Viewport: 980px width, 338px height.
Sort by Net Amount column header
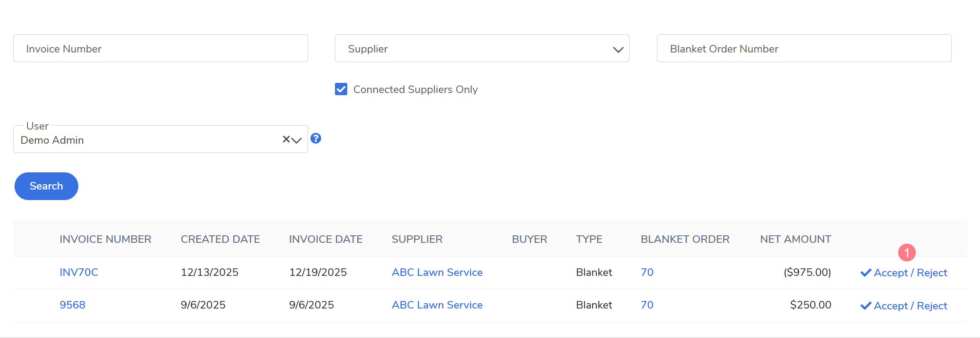coord(795,239)
